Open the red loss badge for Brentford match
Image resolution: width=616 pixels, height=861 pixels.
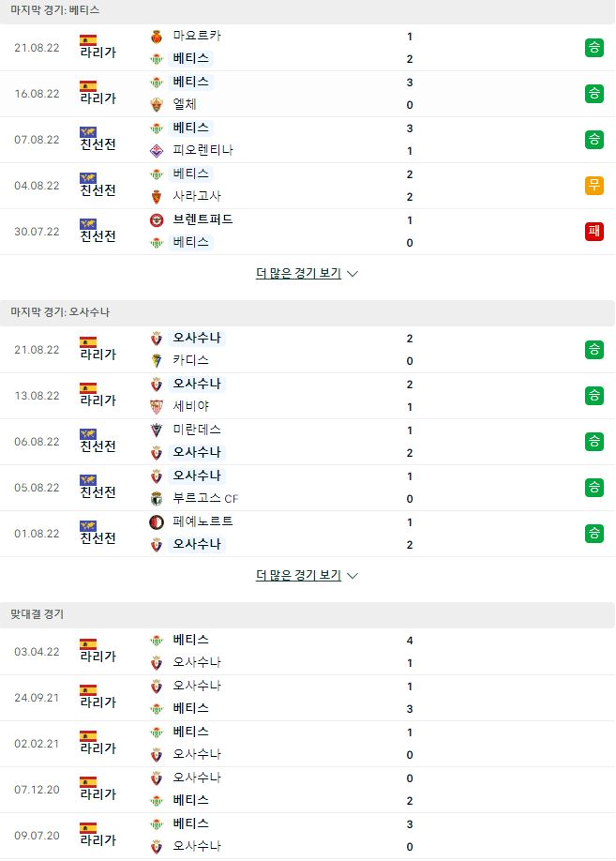[594, 231]
